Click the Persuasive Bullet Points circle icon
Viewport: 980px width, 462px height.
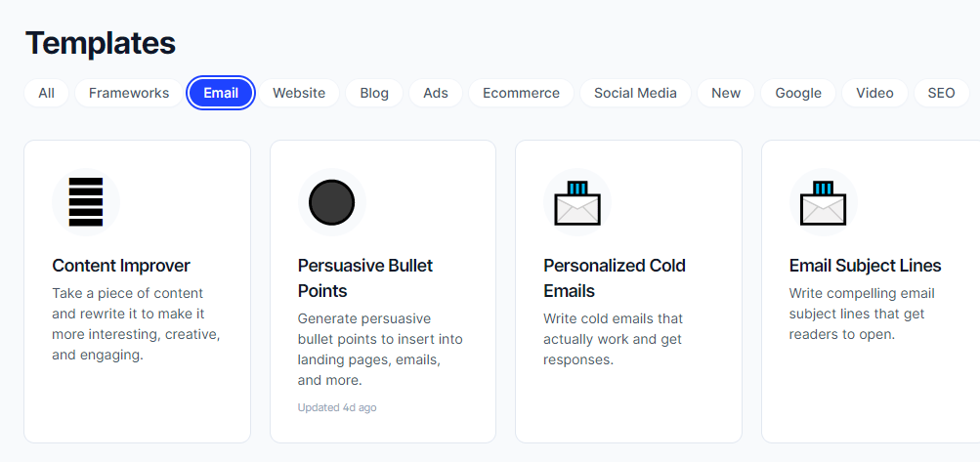coord(331,202)
